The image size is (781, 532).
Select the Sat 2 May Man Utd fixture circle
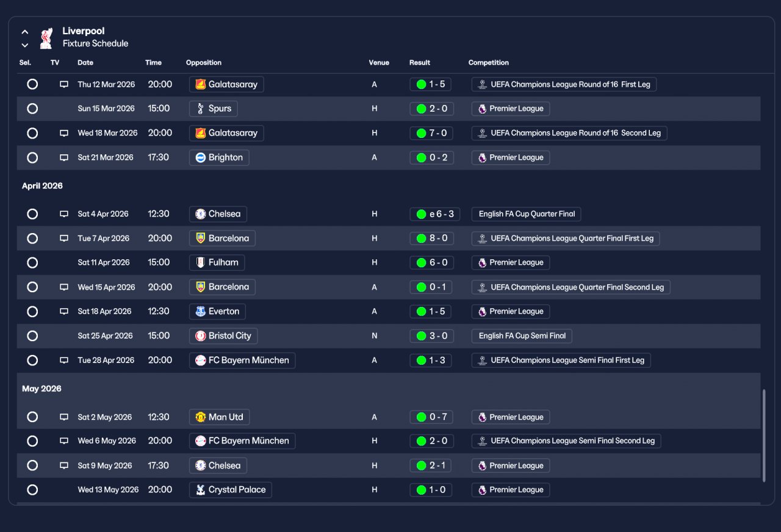pyautogui.click(x=32, y=417)
